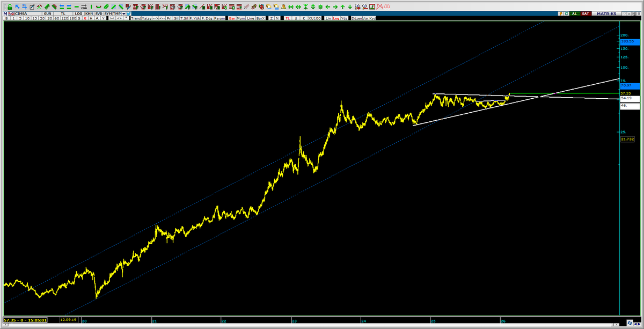Click the blue refresh icon at bottom right
Image resolution: width=644 pixels, height=329 pixels.
point(629,323)
